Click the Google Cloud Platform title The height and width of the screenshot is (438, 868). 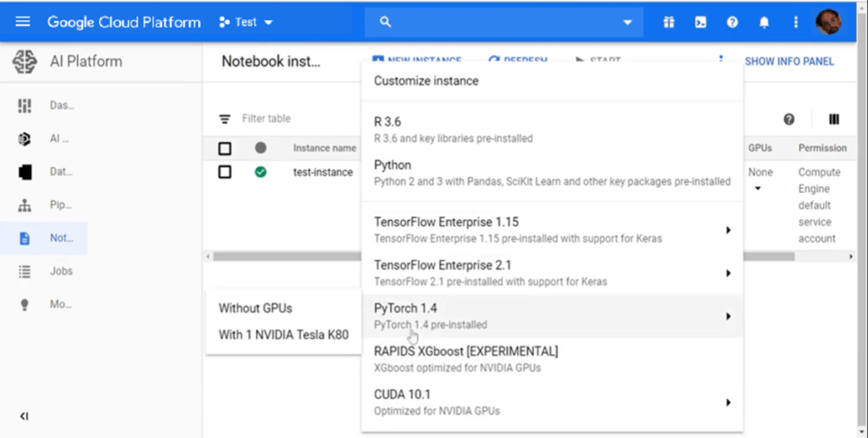[x=124, y=22]
